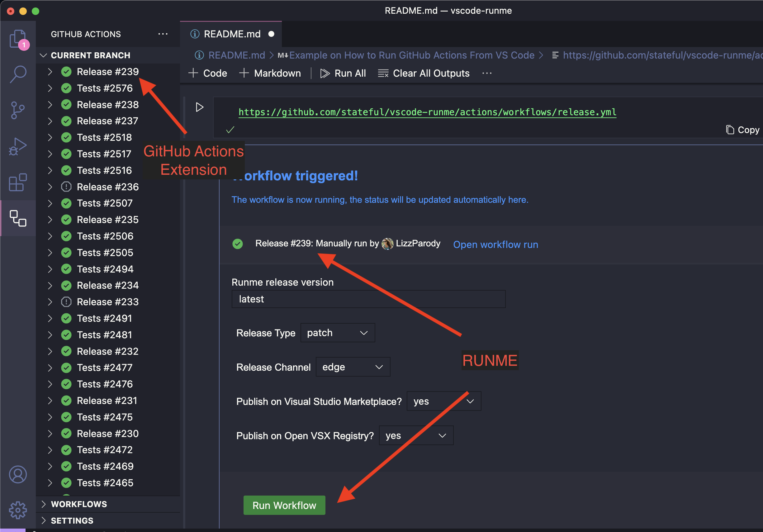
Task: Select Release #235 run
Action: [x=108, y=220]
